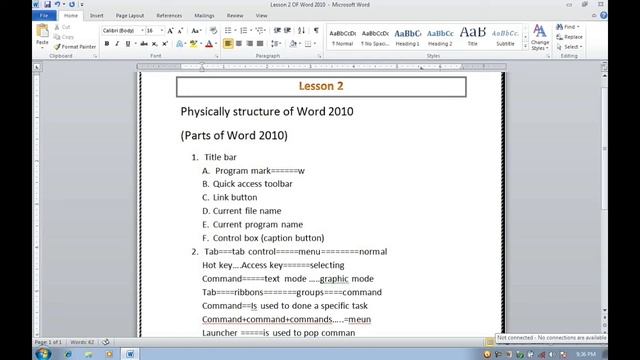Viewport: 640px width, 360px height.
Task: Click the Change Styles icon
Action: coord(540,38)
